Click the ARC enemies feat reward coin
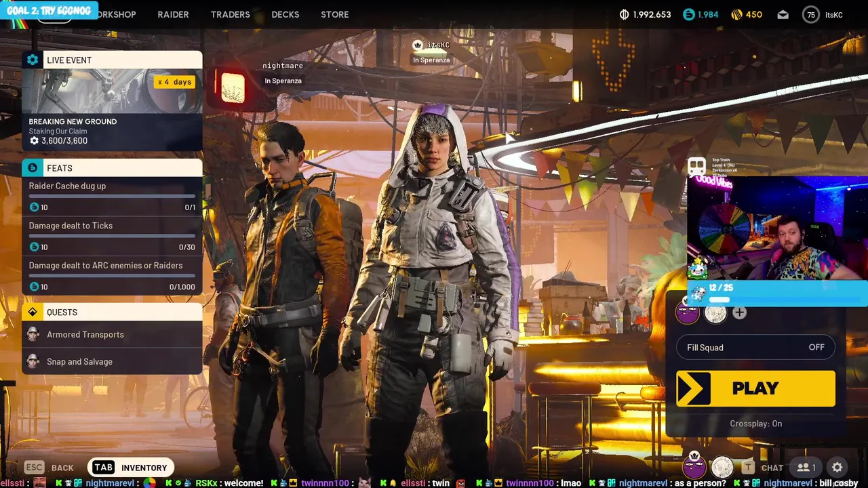 tap(34, 287)
